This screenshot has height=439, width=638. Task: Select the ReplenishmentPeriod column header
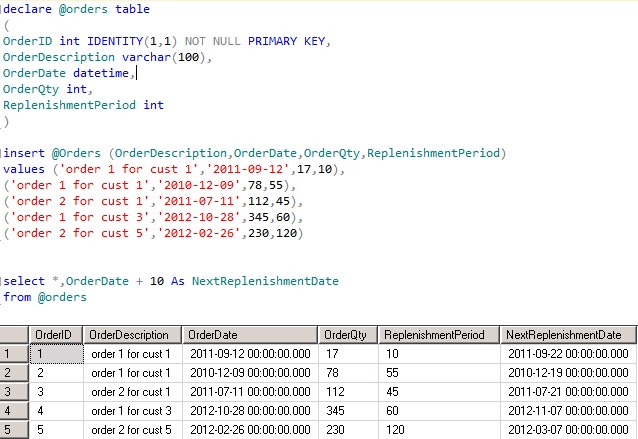tap(439, 335)
